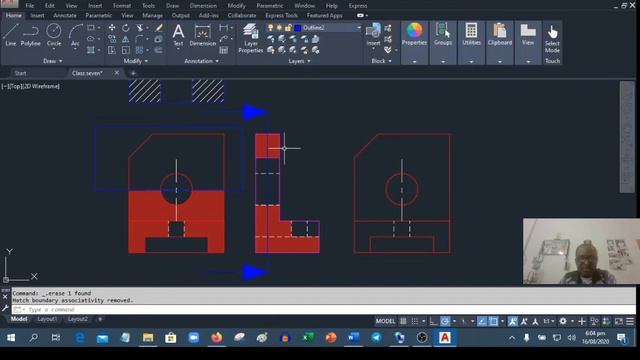Click the Dimension tool
Image resolution: width=640 pixels, height=360 pixels.
click(x=202, y=35)
